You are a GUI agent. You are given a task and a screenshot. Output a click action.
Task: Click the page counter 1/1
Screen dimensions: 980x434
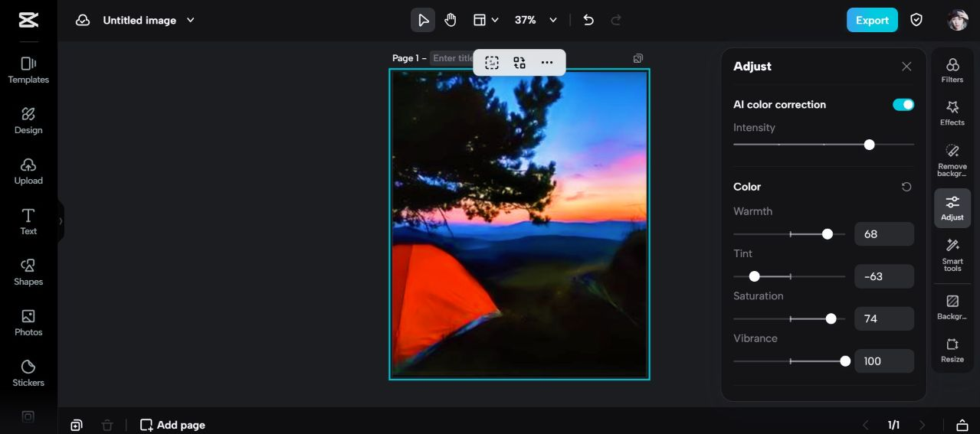pos(893,425)
